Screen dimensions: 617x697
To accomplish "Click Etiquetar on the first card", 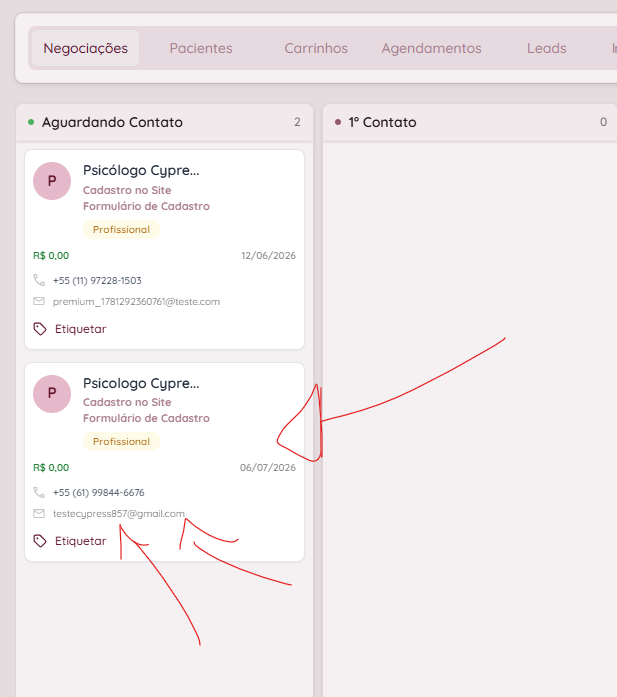I will pyautogui.click(x=80, y=329).
